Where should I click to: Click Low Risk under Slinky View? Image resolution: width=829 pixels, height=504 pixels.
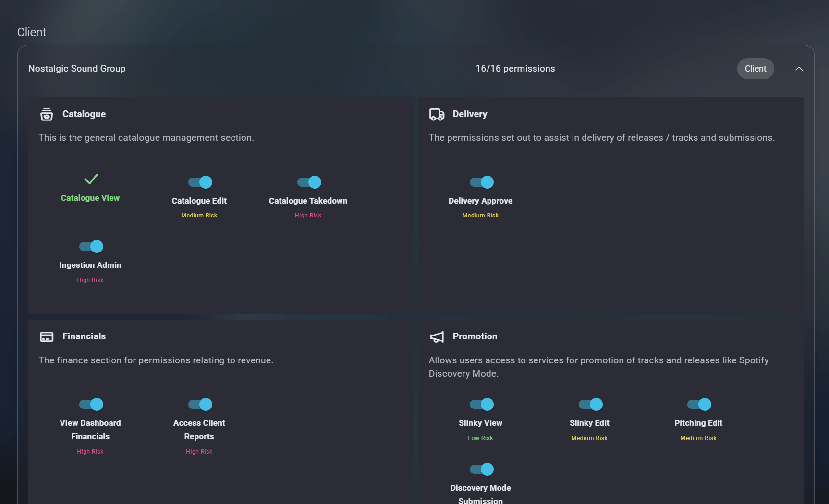click(x=480, y=438)
